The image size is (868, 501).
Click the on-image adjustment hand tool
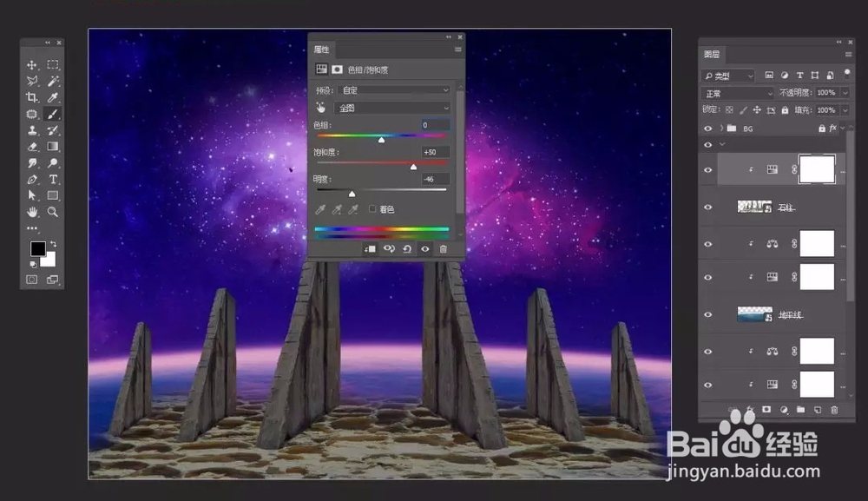(320, 108)
